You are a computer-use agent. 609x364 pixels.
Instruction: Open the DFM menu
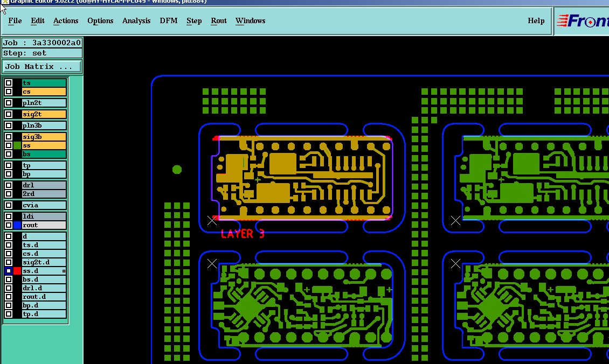[x=169, y=21]
